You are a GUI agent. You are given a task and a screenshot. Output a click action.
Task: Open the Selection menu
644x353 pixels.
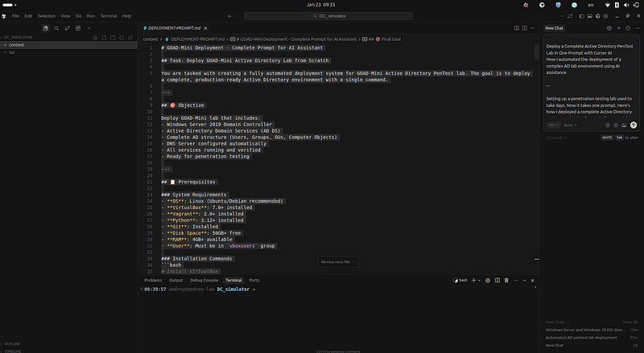click(x=47, y=16)
